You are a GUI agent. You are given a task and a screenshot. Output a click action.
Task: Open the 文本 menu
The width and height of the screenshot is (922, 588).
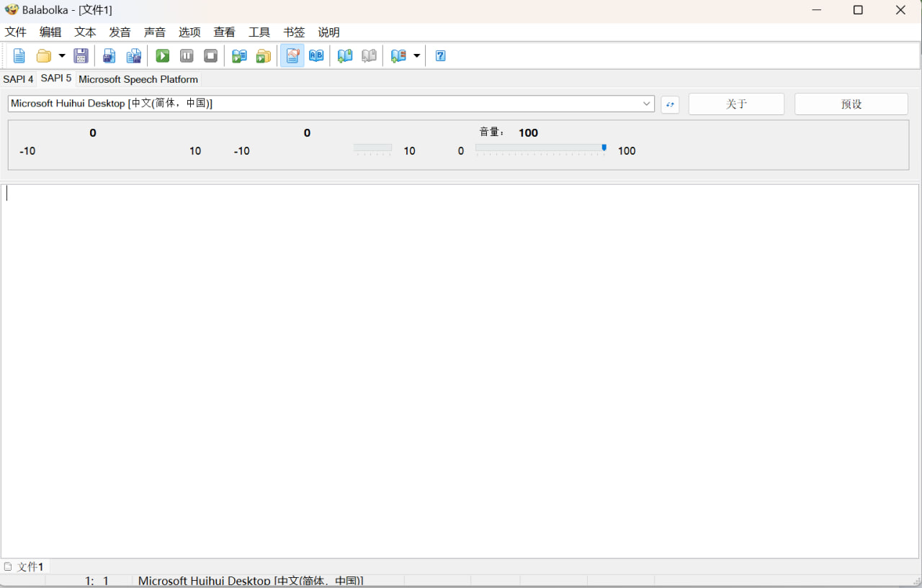[x=85, y=32]
